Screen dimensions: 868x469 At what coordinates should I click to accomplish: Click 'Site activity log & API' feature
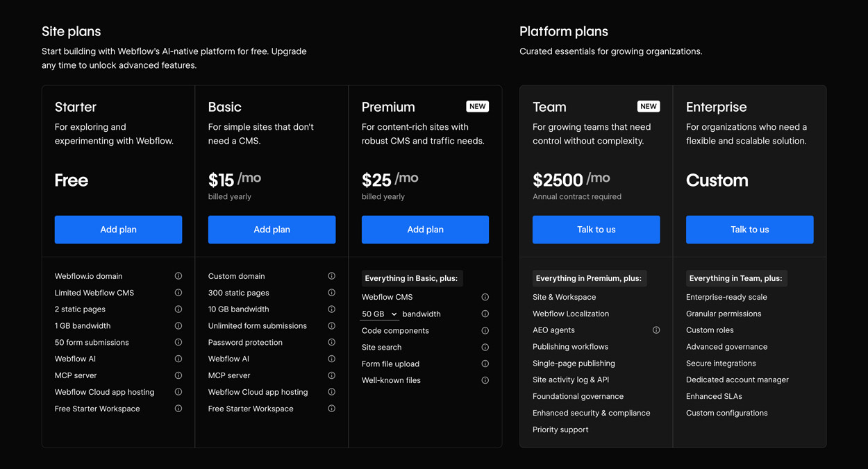click(571, 380)
